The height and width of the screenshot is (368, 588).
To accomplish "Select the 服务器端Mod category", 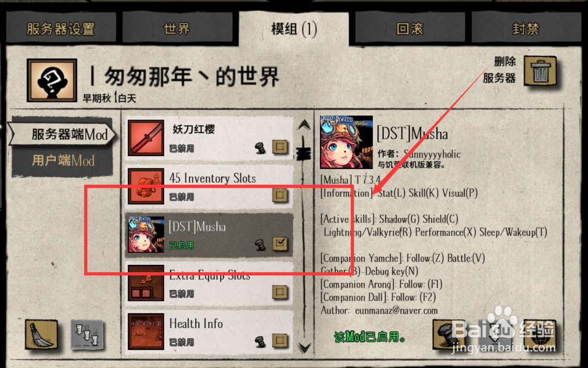I will (63, 134).
